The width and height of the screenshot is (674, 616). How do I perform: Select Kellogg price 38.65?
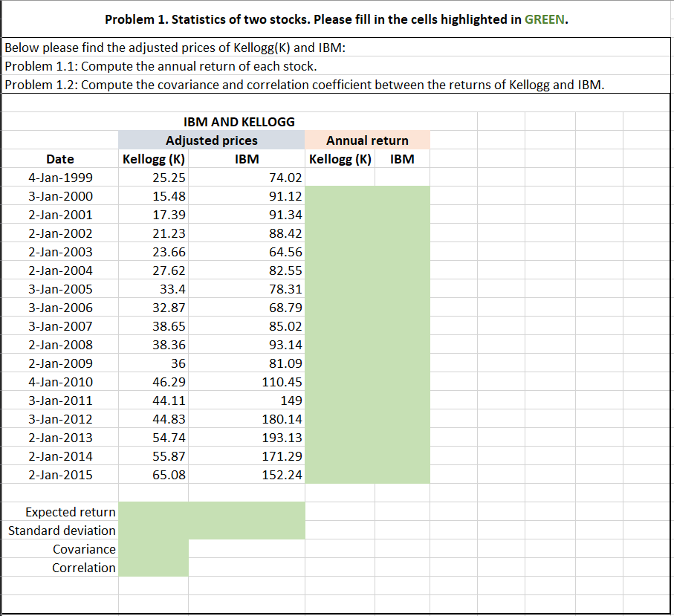154,326
